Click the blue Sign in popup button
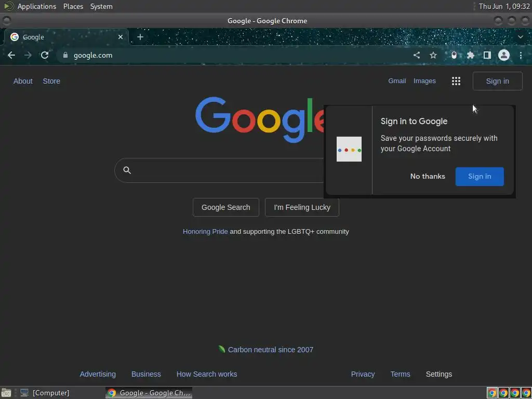The height and width of the screenshot is (399, 532). pyautogui.click(x=480, y=177)
